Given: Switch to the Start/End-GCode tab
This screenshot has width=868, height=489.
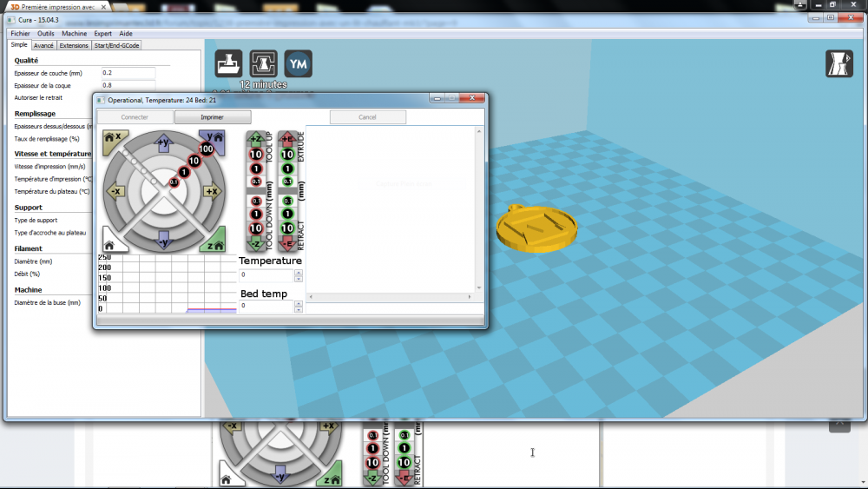Looking at the screenshot, I should (116, 45).
